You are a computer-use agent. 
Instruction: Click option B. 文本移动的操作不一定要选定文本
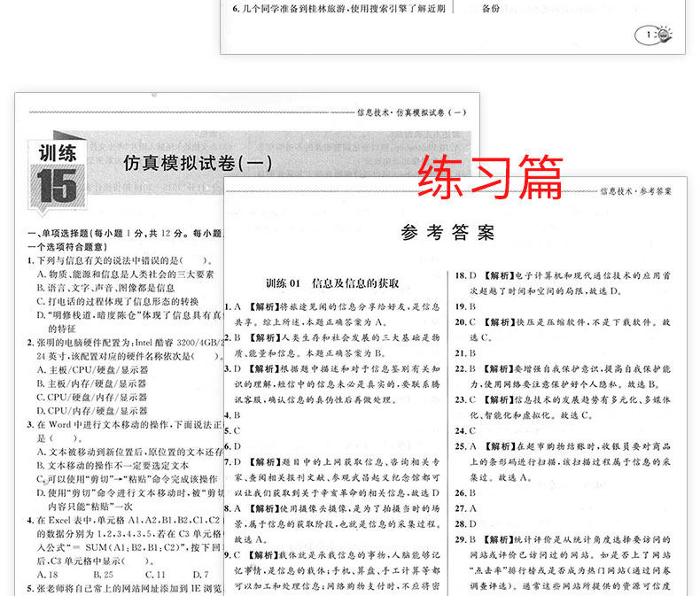pos(113,465)
